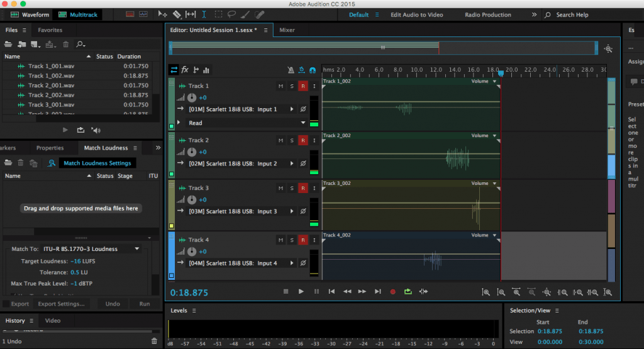Toggle the checkbox beside the Export button
Image resolution: width=644 pixels, height=349 pixels.
pos(6,304)
